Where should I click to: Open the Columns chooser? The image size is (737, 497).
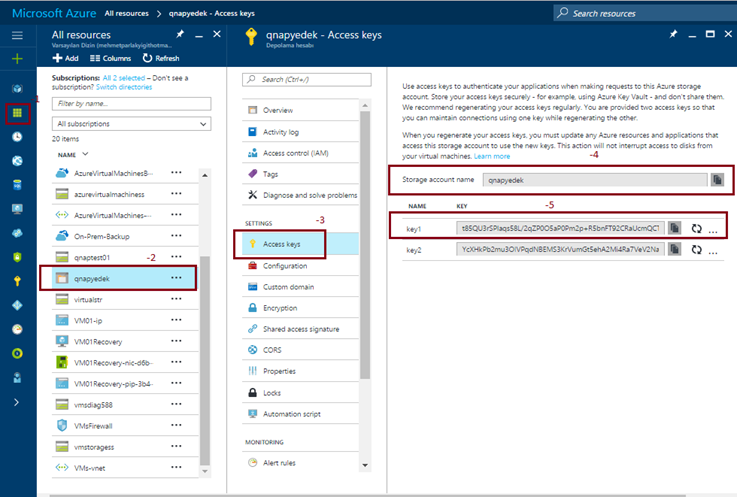[x=110, y=58]
